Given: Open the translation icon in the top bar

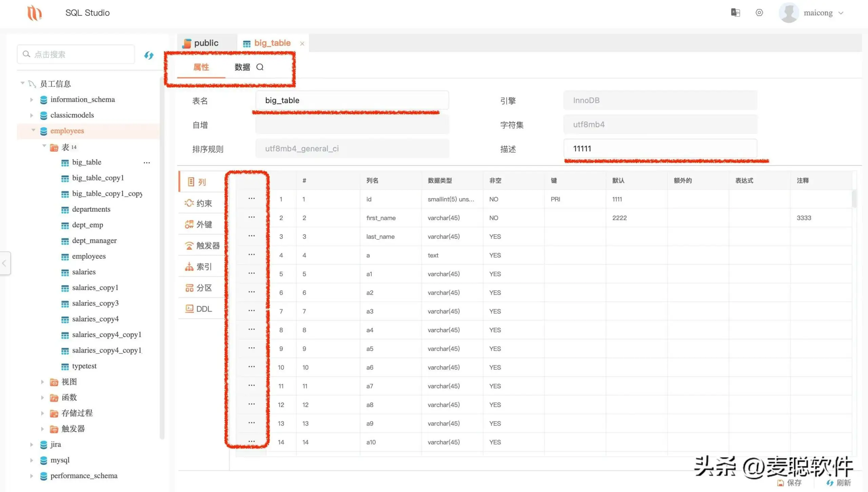Looking at the screenshot, I should (735, 13).
